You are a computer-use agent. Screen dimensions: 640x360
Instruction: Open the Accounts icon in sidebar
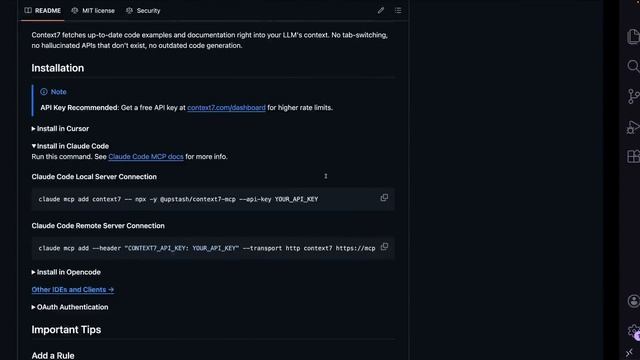[633, 301]
